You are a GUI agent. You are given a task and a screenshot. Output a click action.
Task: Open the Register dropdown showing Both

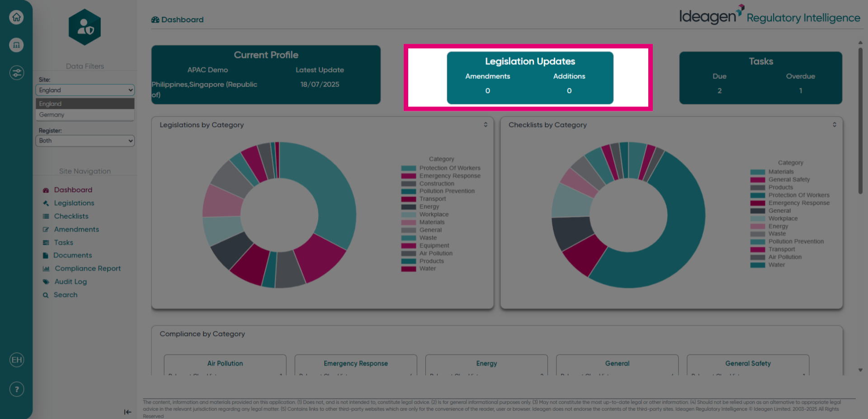85,141
